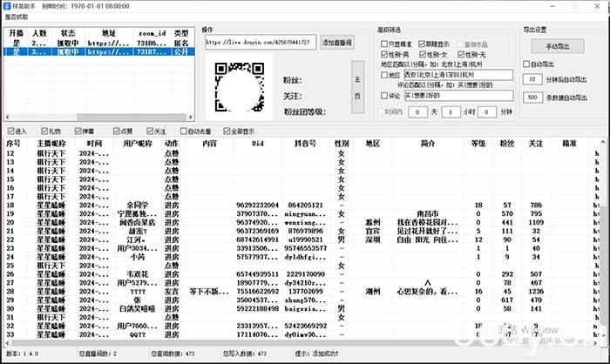This screenshot has width=610, height=364.
Task: Click the room_id column header
Action: (x=152, y=33)
